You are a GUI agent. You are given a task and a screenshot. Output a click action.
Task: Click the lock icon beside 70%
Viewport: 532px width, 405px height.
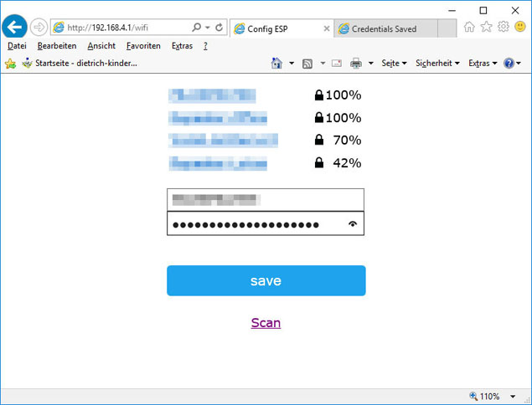point(319,140)
